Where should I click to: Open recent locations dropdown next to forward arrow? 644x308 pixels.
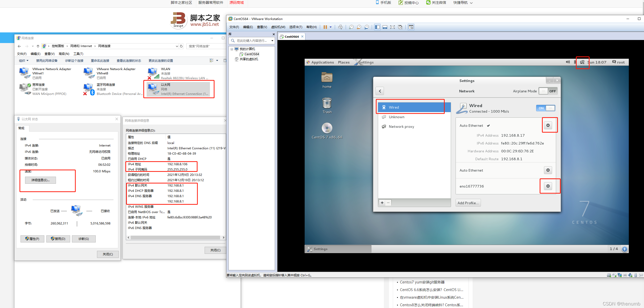[x=33, y=46]
